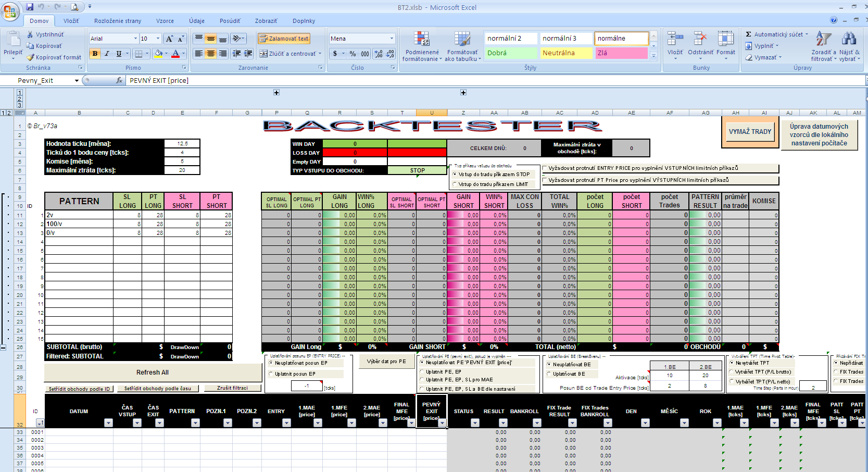Apply comma thousands separator style
Viewport: 868px width, 472px height.
point(365,53)
